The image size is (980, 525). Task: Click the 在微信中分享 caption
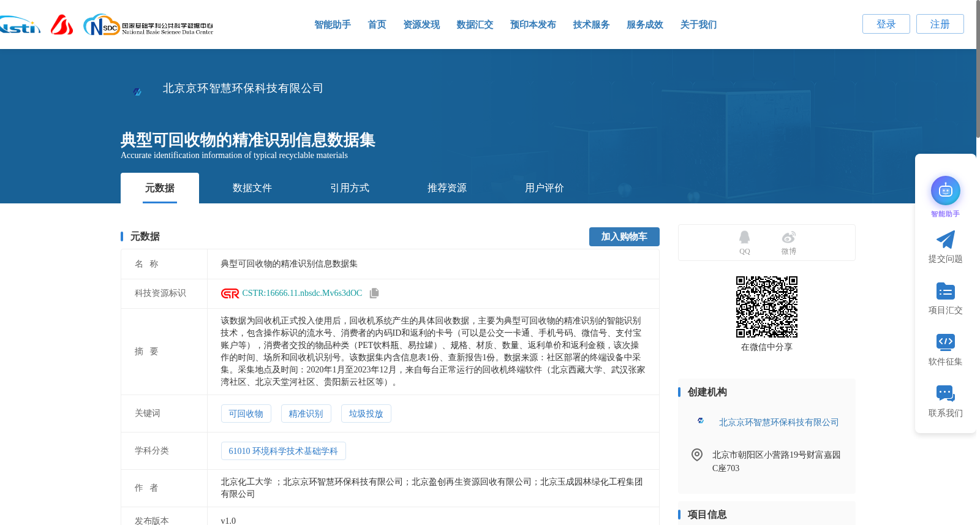pyautogui.click(x=767, y=347)
